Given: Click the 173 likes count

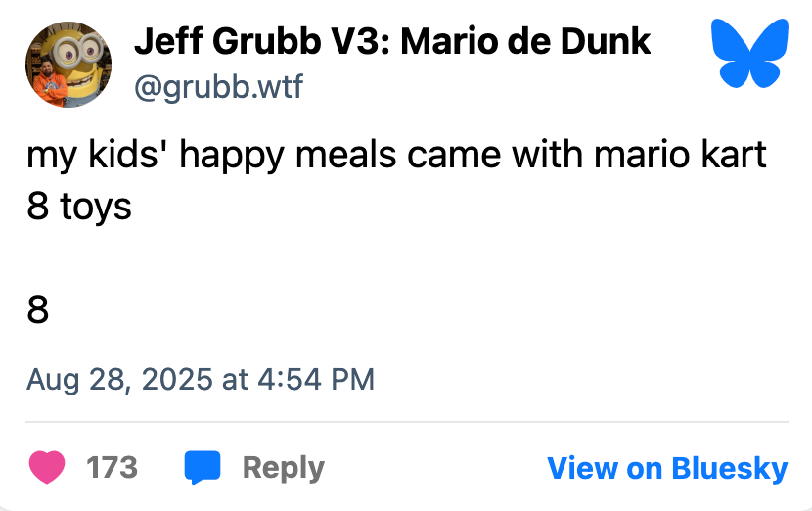Looking at the screenshot, I should pyautogui.click(x=112, y=468).
